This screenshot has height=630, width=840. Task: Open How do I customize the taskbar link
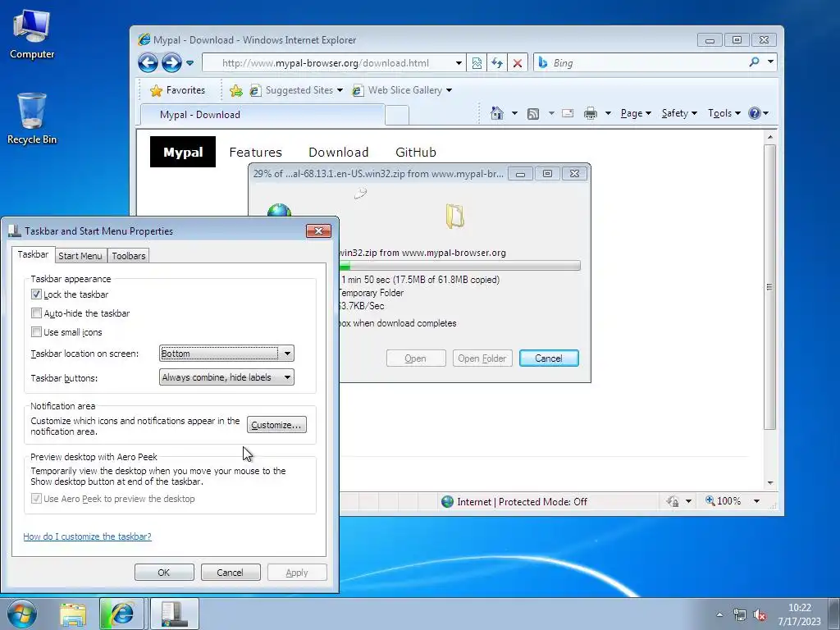tap(87, 536)
